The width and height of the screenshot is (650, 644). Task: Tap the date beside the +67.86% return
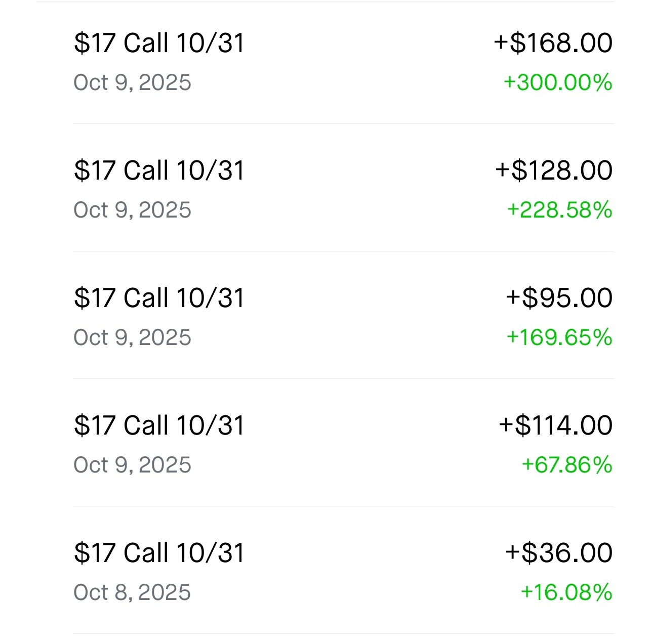pyautogui.click(x=132, y=465)
